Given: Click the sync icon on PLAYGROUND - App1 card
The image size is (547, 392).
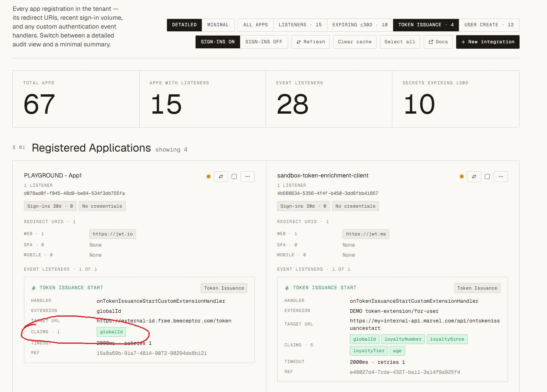Looking at the screenshot, I should [221, 177].
